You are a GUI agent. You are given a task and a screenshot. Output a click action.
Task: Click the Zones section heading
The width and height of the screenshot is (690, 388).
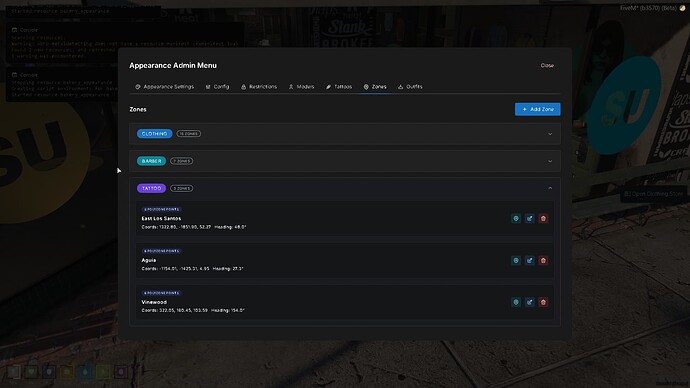138,109
